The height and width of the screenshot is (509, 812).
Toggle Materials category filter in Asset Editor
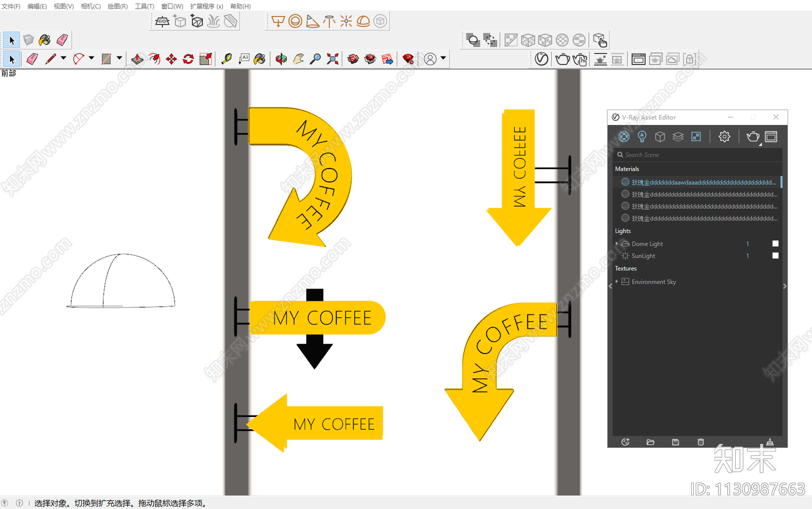point(624,136)
